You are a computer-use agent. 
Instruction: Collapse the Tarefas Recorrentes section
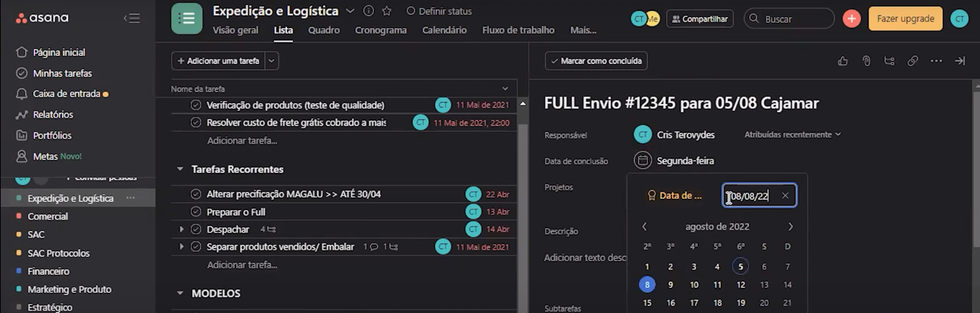coord(179,169)
